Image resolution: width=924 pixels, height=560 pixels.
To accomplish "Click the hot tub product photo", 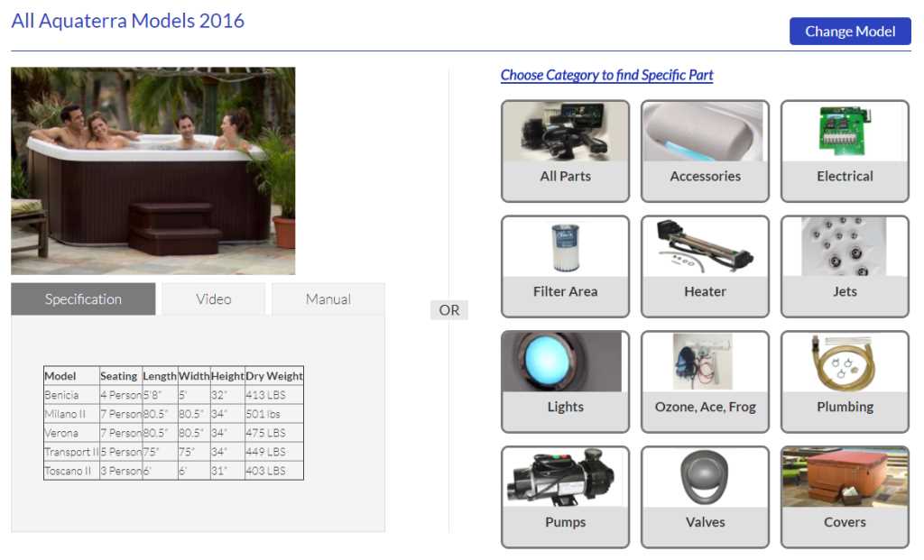I will point(153,170).
